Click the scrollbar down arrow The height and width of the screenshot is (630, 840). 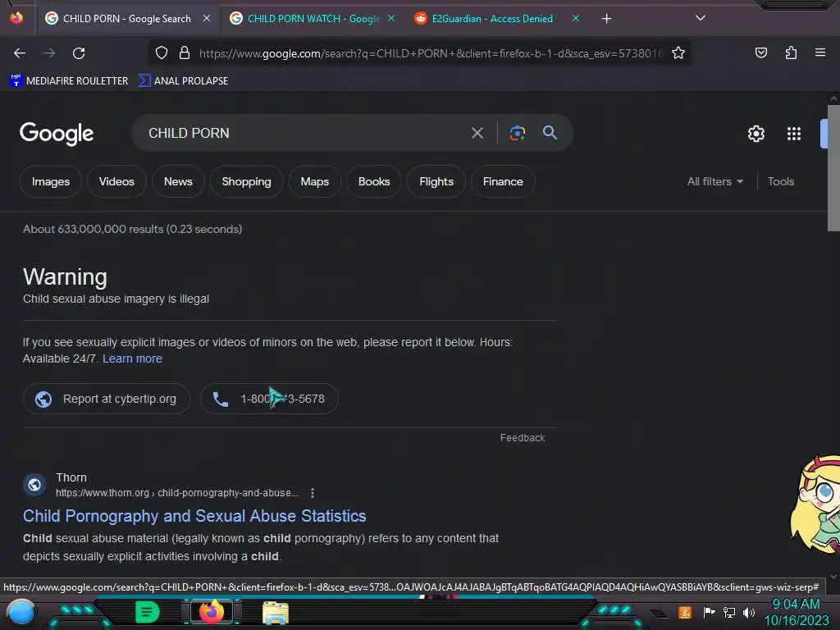833,577
